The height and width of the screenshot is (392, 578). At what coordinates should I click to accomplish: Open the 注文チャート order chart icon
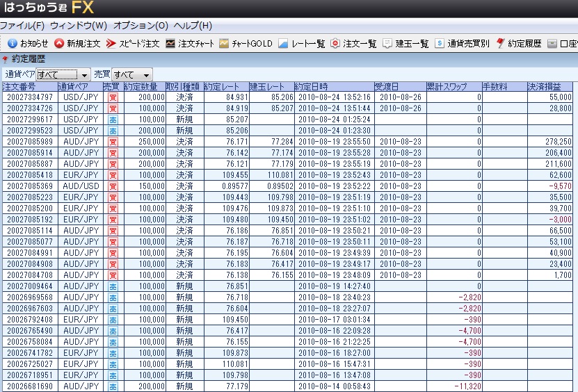[x=170, y=43]
